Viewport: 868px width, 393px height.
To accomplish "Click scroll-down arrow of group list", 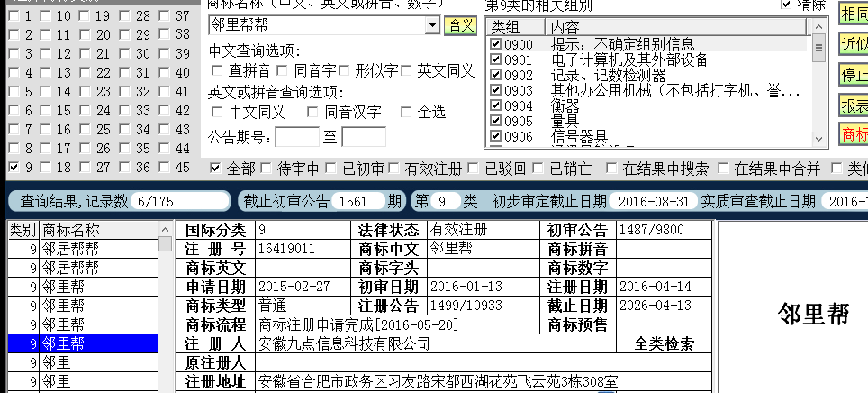I will [x=819, y=139].
